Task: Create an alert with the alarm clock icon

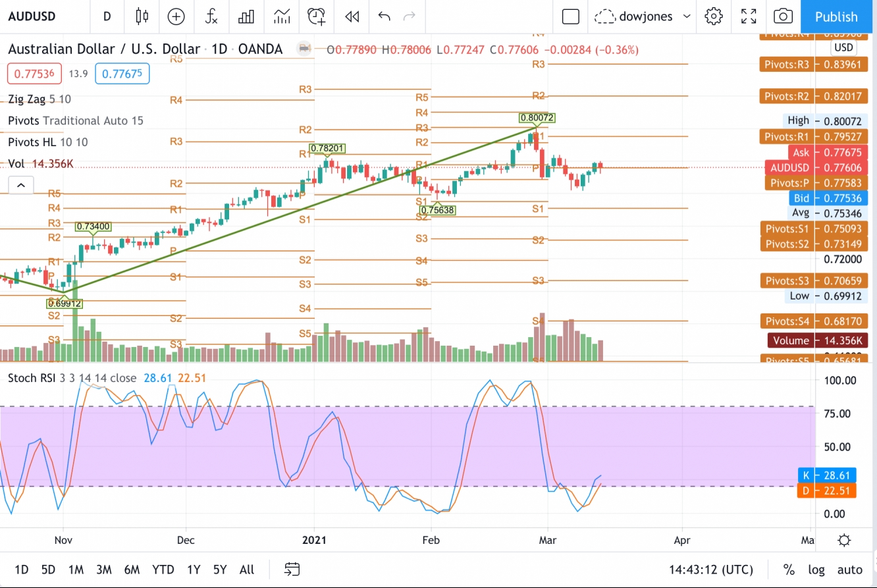Action: (317, 16)
